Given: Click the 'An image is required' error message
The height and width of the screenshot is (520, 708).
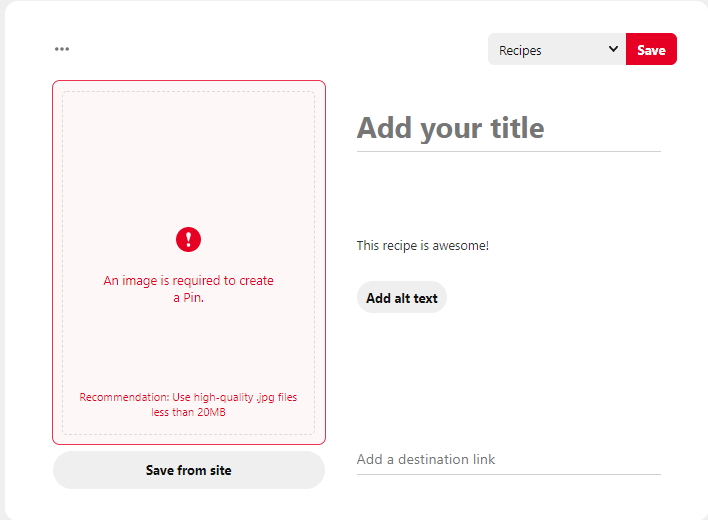Looking at the screenshot, I should [188, 281].
